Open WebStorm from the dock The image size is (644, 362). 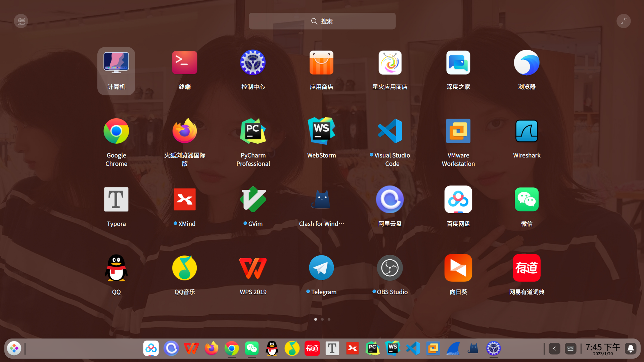[x=393, y=349]
